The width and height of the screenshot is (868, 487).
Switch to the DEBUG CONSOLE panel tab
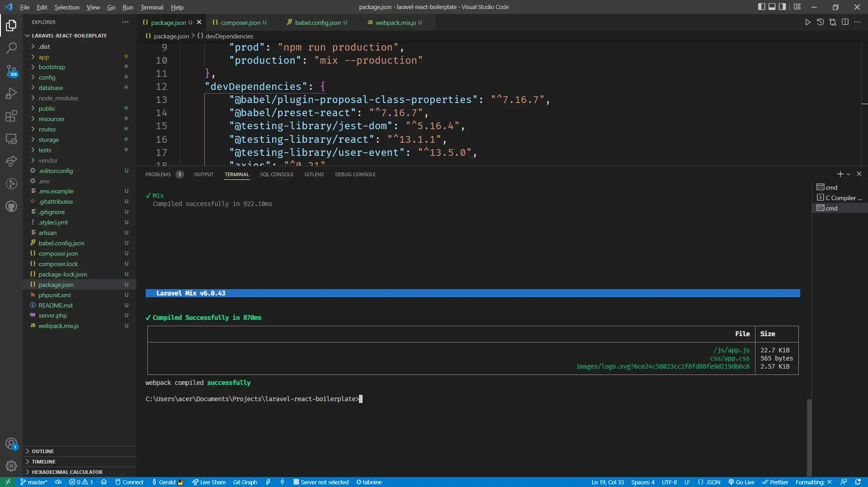pos(355,174)
